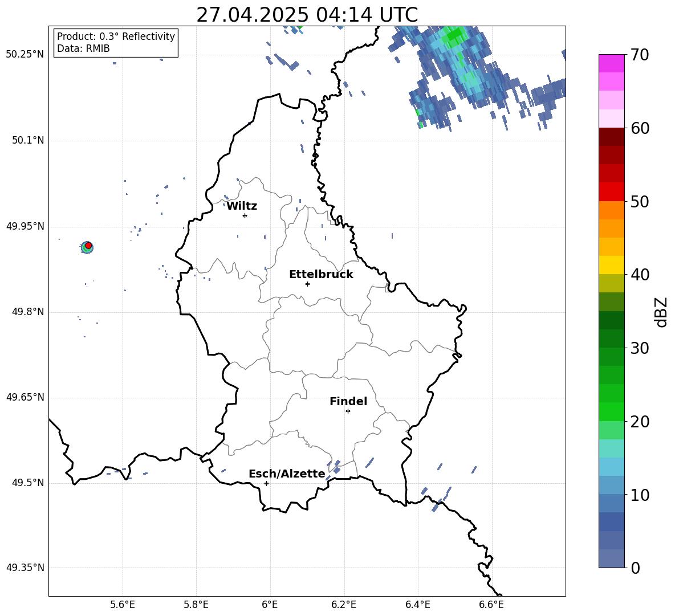The width and height of the screenshot is (675, 616).
Task: Click the 6°E longitude tick label
Action: coord(270,605)
